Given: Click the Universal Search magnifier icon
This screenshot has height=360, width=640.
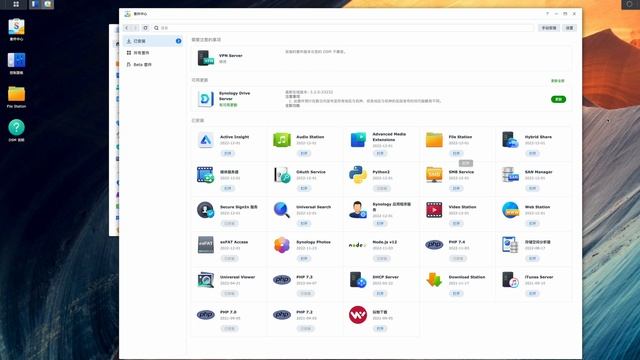Looking at the screenshot, I should [282, 210].
